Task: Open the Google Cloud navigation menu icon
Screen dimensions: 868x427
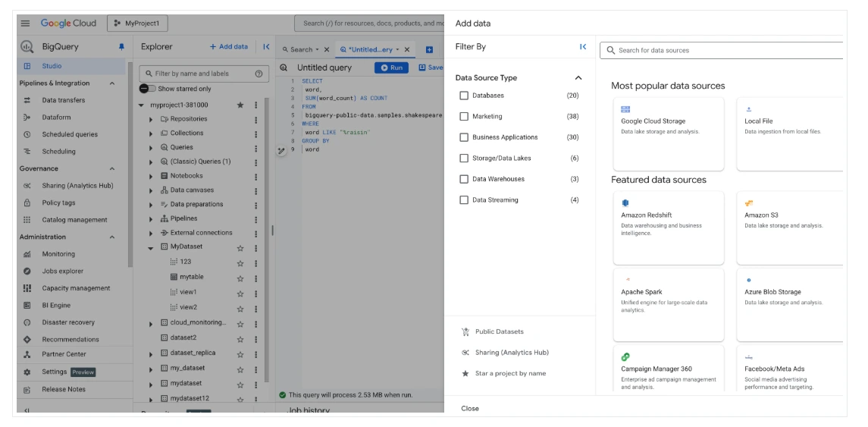Action: (25, 24)
